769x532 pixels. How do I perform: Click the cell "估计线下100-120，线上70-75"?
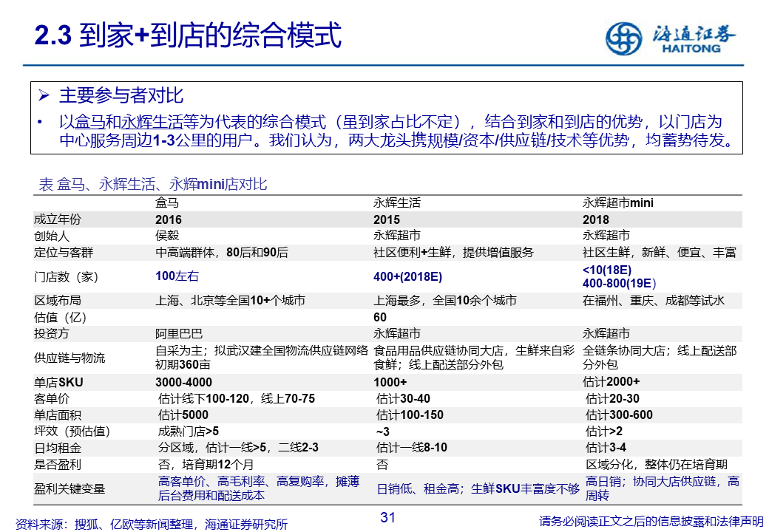237,399
